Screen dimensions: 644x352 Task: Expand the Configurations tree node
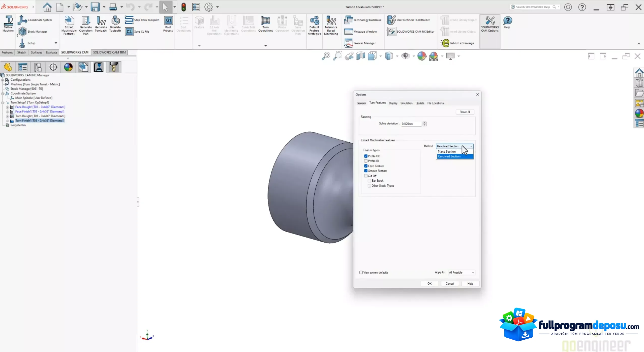click(3, 80)
